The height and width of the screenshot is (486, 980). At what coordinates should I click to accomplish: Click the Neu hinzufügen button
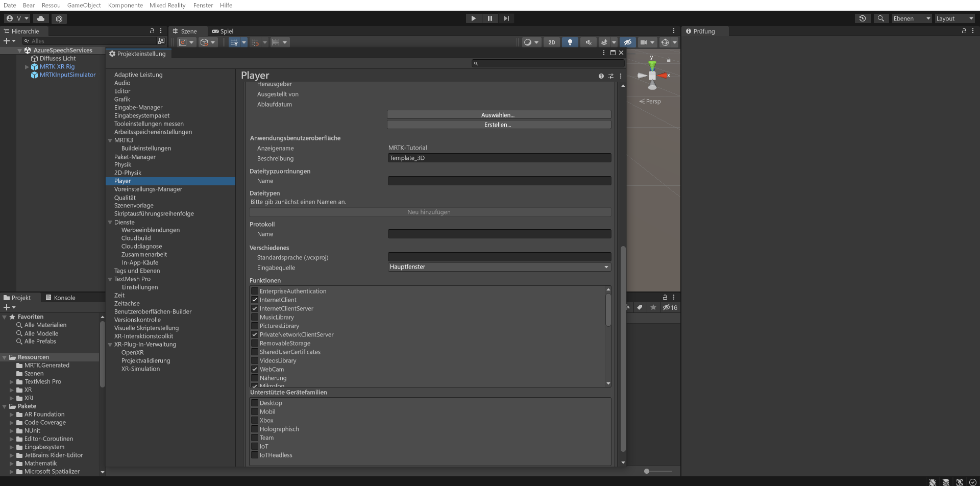click(429, 212)
